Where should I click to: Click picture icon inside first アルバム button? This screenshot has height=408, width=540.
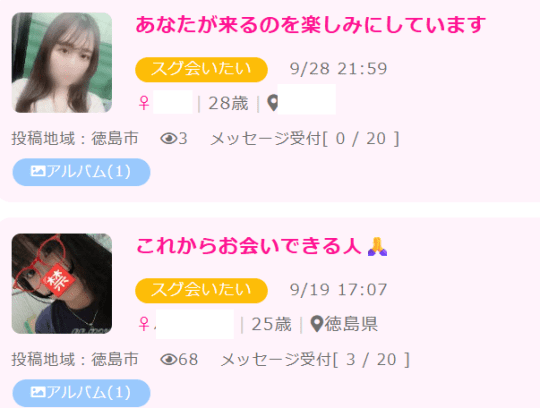pyautogui.click(x=38, y=171)
